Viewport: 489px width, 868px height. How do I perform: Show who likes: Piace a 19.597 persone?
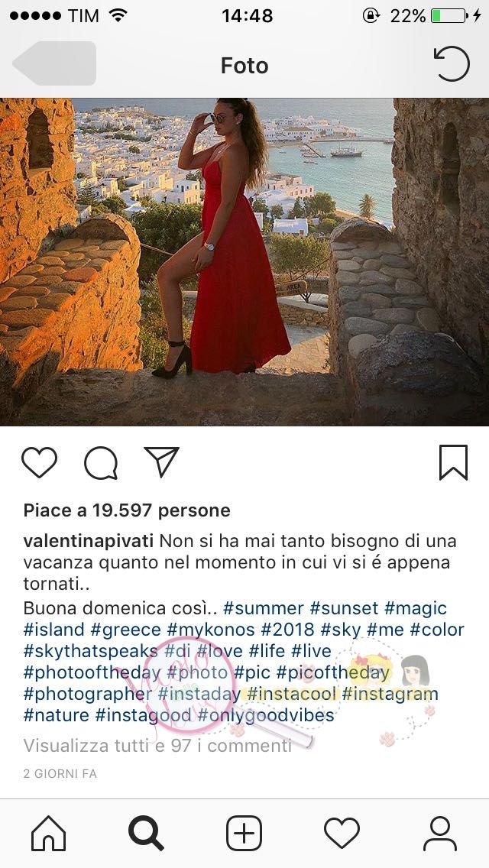pos(127,510)
